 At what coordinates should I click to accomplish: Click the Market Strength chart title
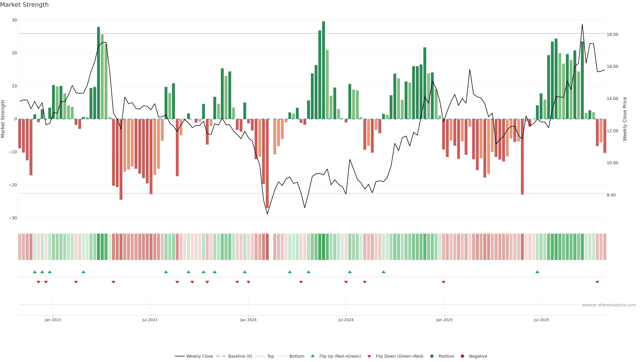24,5
